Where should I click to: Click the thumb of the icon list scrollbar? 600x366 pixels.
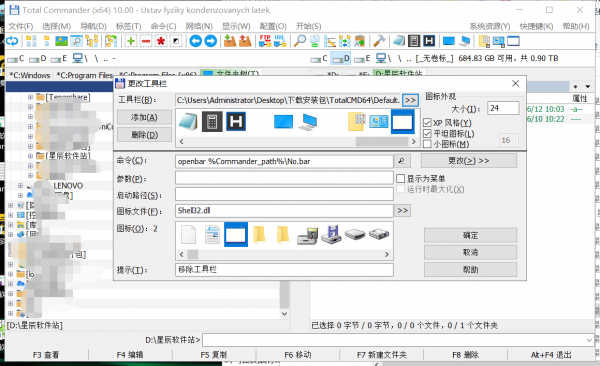coord(193,255)
